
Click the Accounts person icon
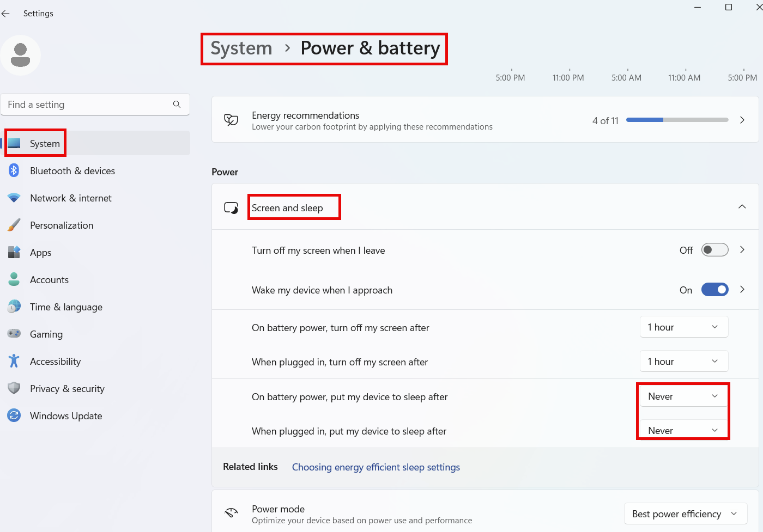(14, 279)
